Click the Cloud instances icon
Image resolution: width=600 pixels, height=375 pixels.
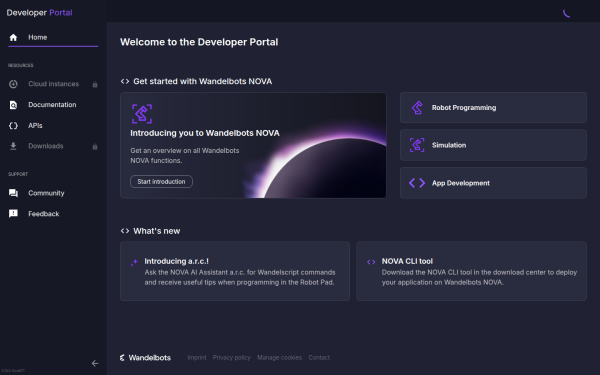[13, 84]
